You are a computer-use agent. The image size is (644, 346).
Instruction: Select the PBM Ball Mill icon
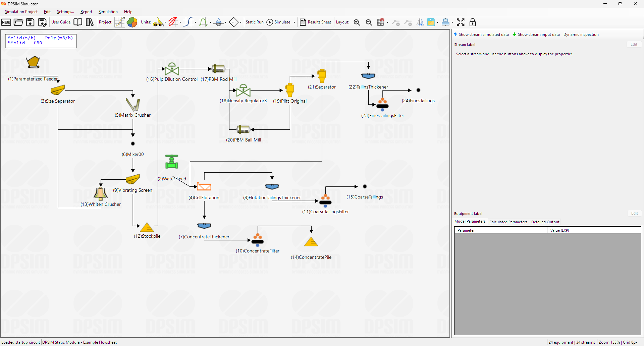(x=243, y=129)
